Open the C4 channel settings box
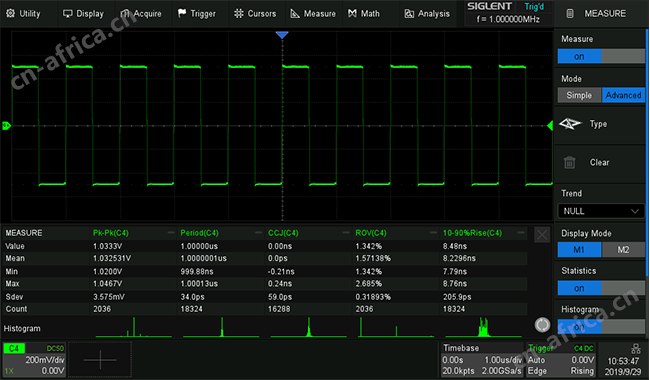Image resolution: width=650 pixels, height=380 pixels. [34, 360]
